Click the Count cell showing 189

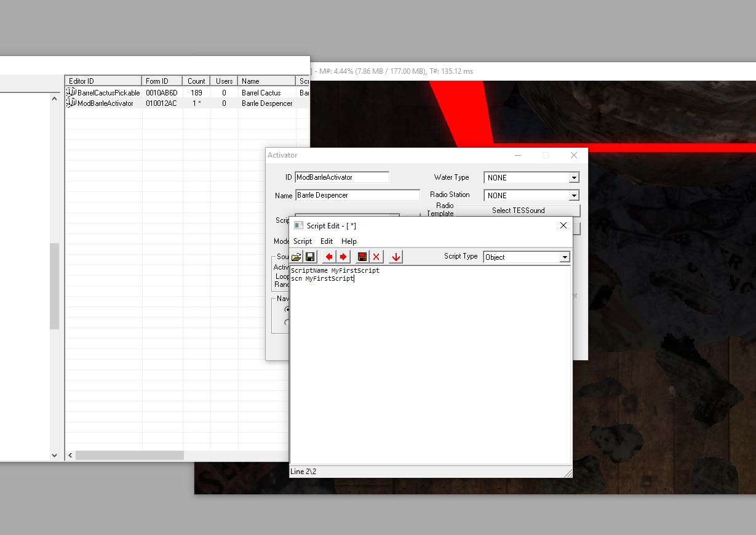point(196,93)
